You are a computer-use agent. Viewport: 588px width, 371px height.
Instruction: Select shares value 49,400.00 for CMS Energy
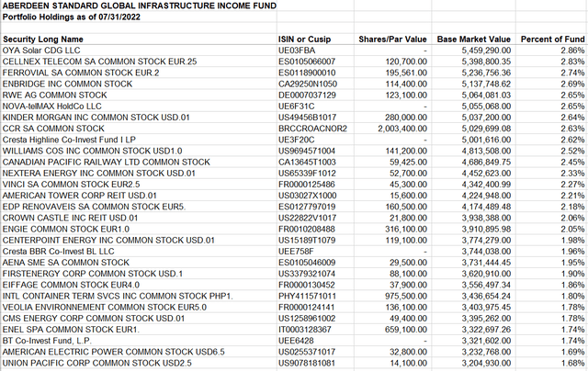408,319
